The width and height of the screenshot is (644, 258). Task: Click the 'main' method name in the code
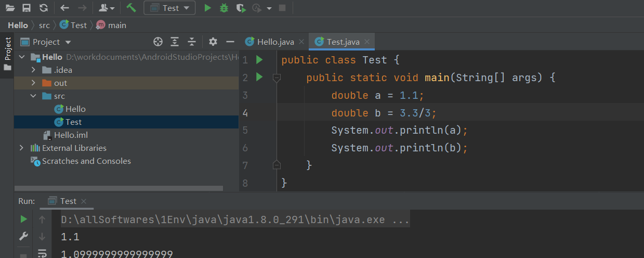(x=437, y=78)
